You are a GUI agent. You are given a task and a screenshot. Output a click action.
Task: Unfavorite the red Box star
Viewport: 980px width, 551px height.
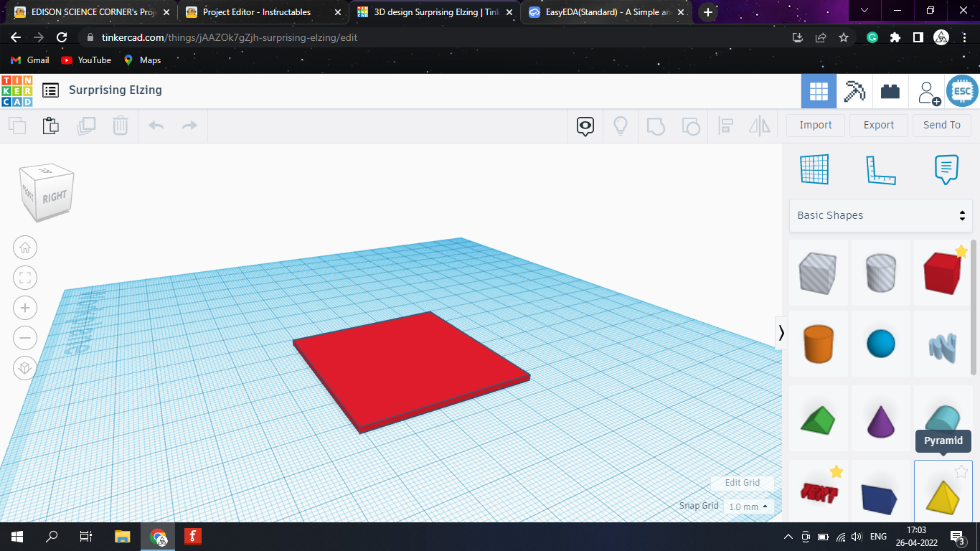tap(961, 251)
